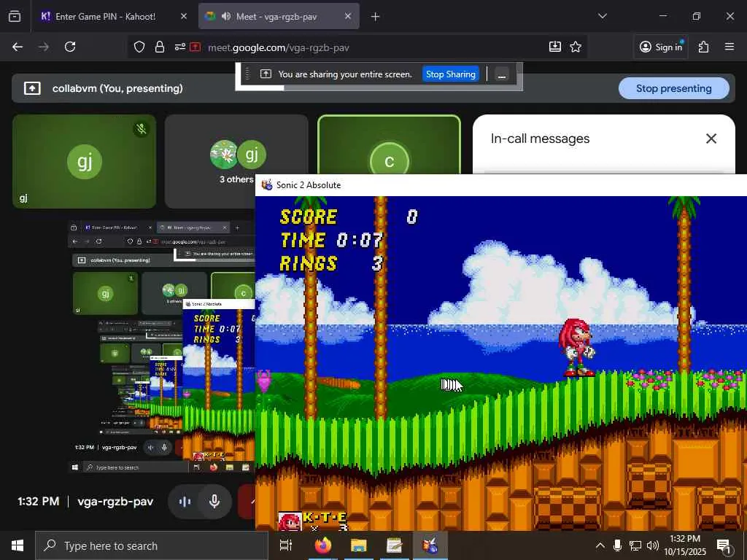Screen dimensions: 747x560
Task: Select Sonic 2 Absolute taskbar icon
Action: click(x=430, y=545)
